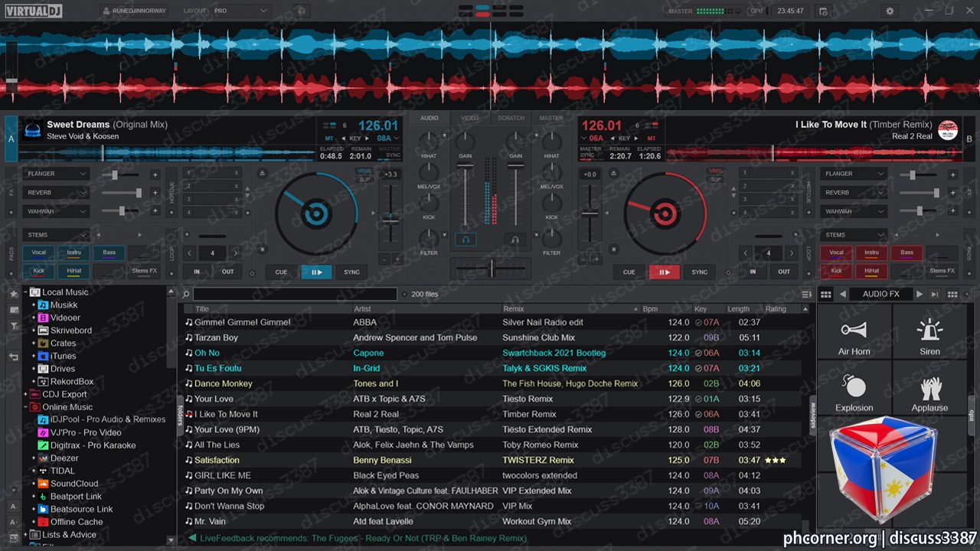Expand the CDJ Export tree node

25,394
